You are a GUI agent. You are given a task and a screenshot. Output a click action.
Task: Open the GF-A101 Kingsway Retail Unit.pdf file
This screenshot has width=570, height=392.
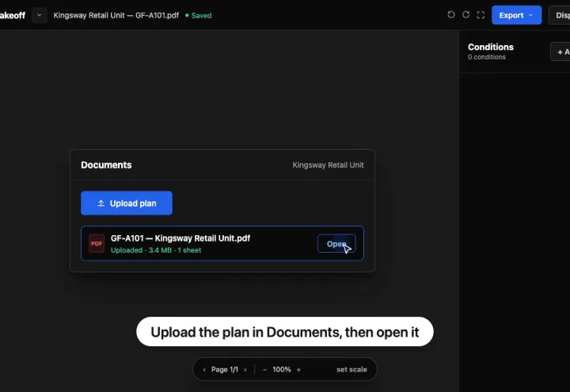pos(336,244)
